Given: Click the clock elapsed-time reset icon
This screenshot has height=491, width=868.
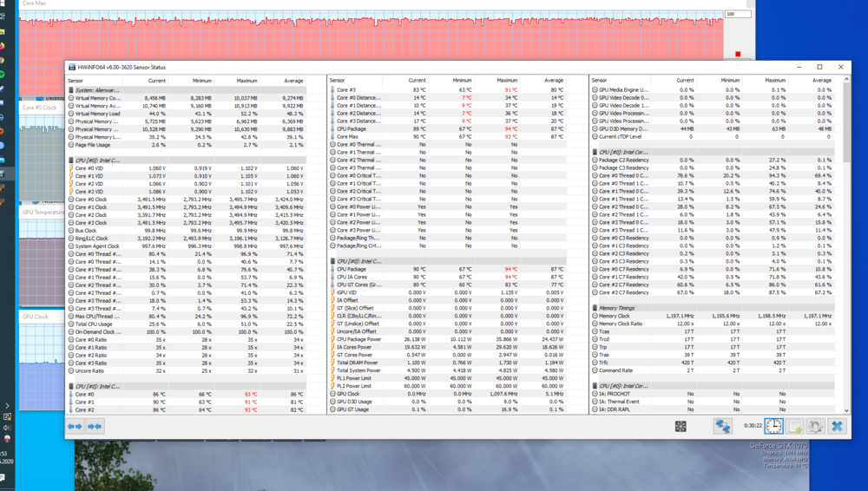Looking at the screenshot, I should click(773, 426).
